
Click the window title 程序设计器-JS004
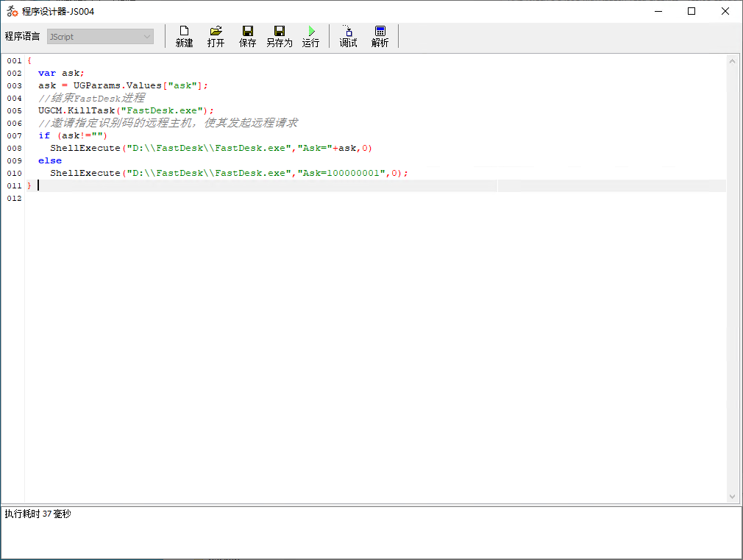pyautogui.click(x=58, y=11)
